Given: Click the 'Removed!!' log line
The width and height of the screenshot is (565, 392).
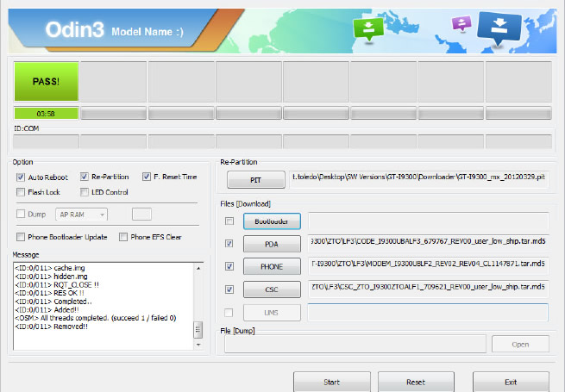Looking at the screenshot, I should pyautogui.click(x=51, y=327).
